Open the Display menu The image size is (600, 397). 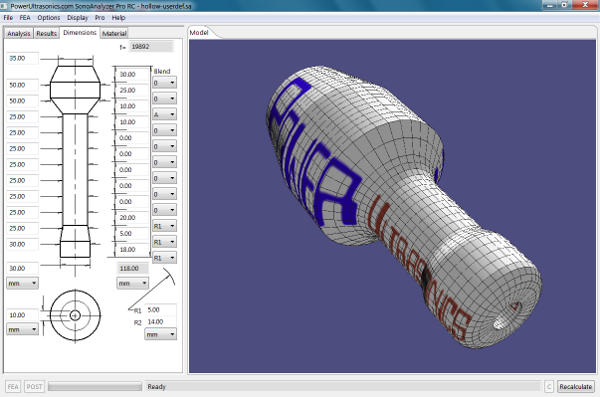coord(77,18)
